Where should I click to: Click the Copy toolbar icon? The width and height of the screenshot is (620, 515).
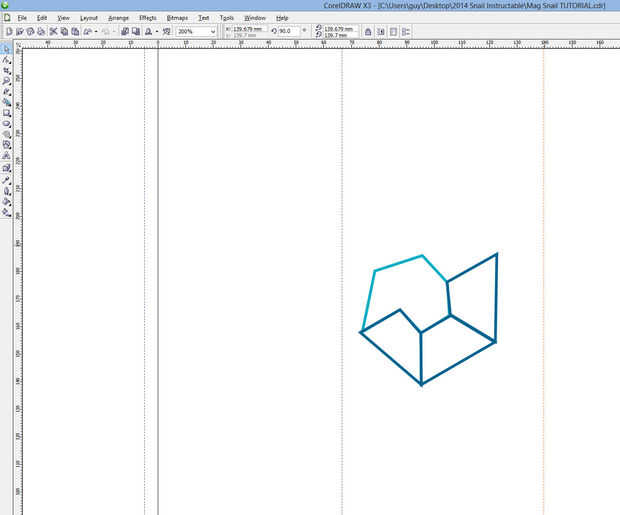click(64, 31)
